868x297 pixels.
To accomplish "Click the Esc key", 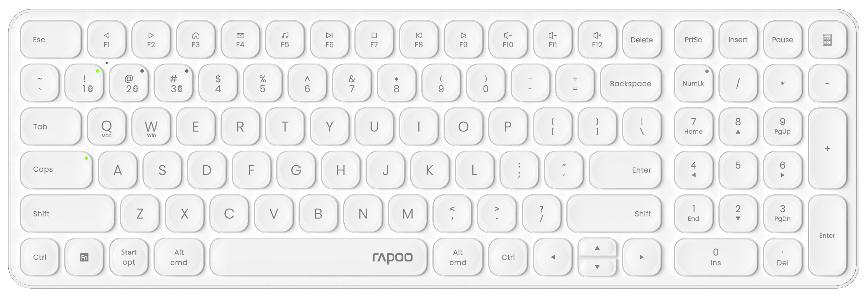I will [x=51, y=40].
